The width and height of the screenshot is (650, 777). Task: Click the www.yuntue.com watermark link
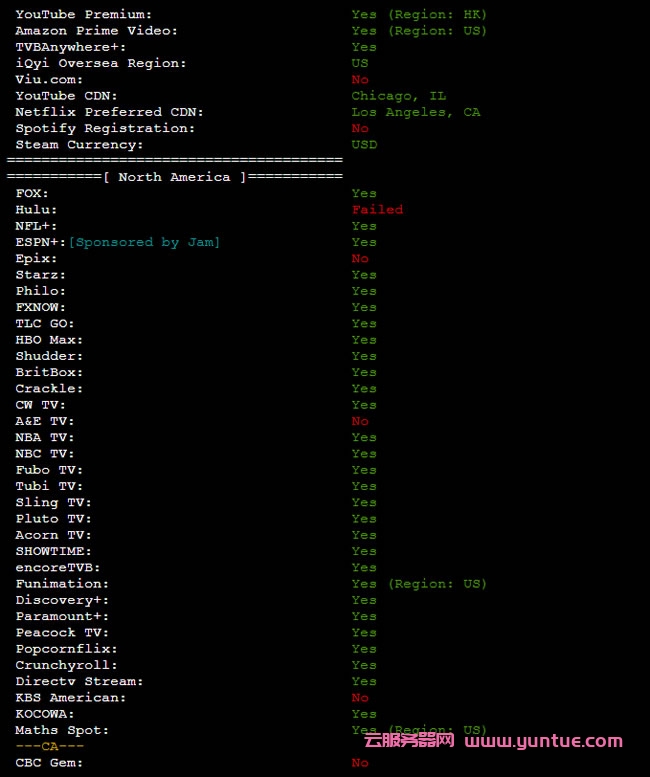(x=544, y=741)
